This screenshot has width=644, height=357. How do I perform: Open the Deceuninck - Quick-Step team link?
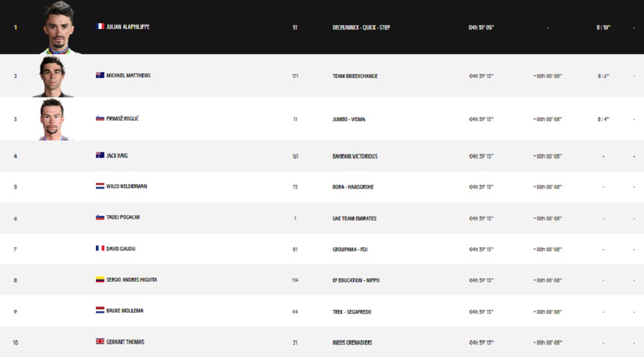coord(361,28)
